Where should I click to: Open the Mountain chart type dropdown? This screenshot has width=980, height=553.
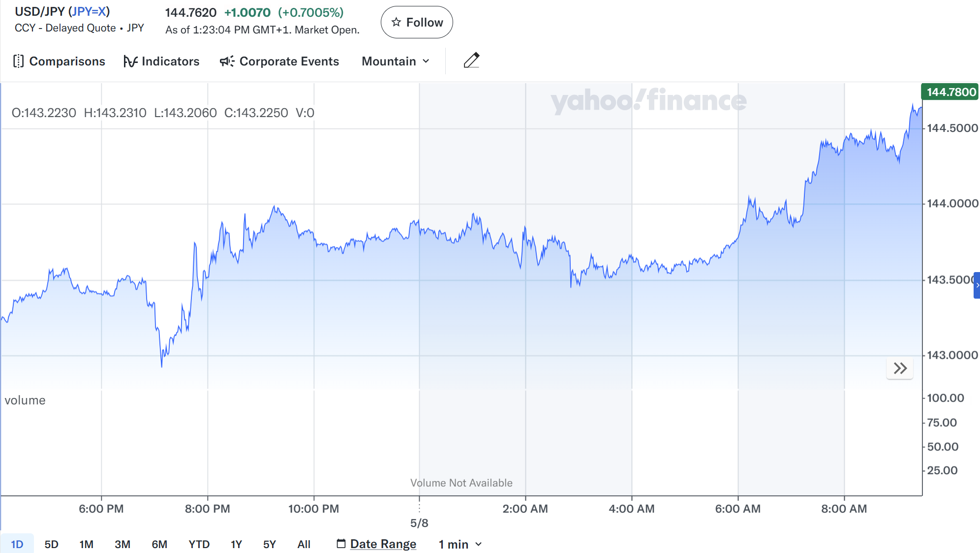tap(396, 61)
